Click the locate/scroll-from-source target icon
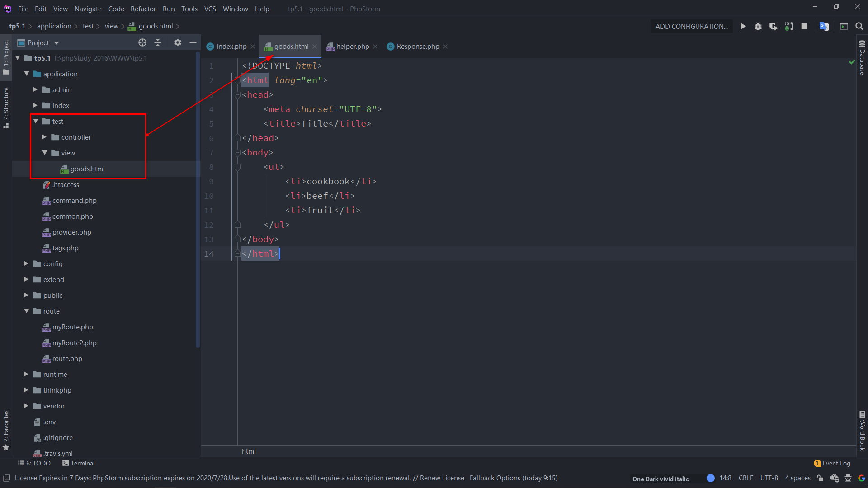Viewport: 868px width, 488px height. (142, 42)
